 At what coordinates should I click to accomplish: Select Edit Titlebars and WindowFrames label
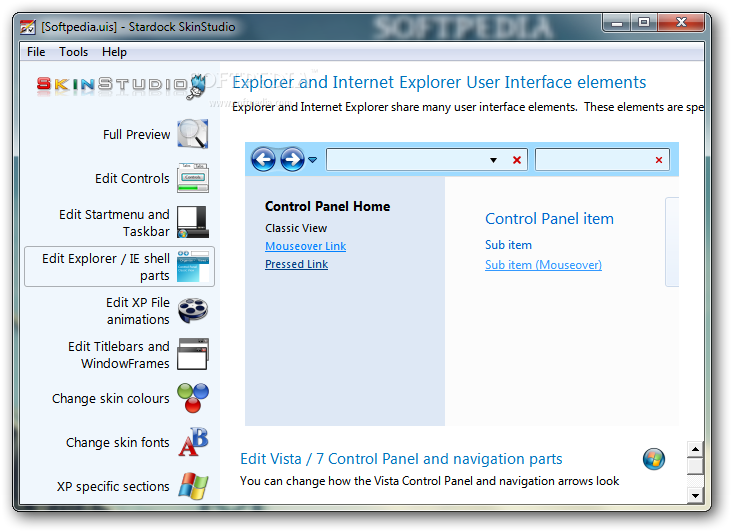point(119,355)
